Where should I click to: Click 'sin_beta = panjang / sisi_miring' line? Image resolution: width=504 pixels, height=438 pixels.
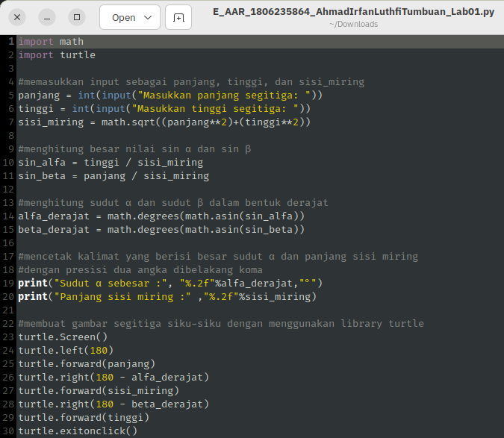pos(113,176)
